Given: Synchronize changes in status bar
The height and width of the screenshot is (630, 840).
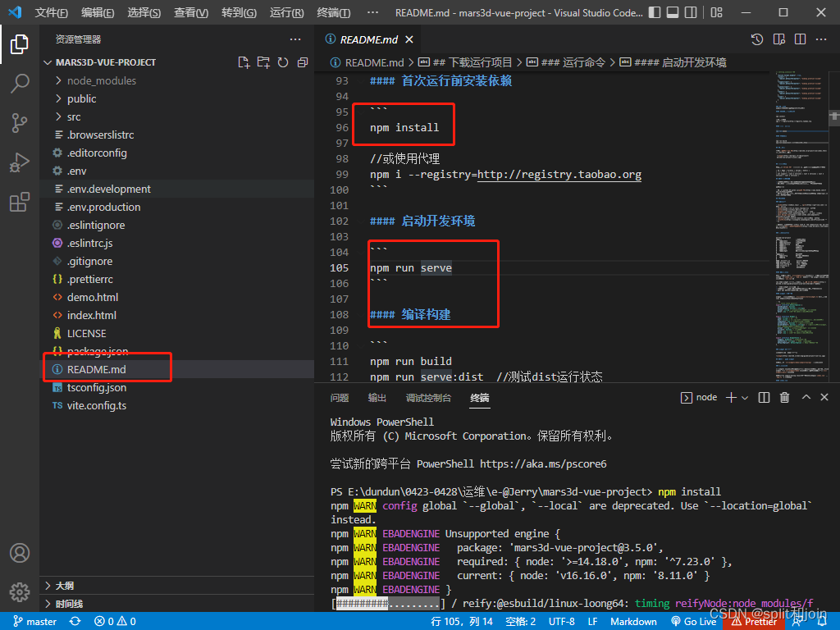Looking at the screenshot, I should click(75, 621).
